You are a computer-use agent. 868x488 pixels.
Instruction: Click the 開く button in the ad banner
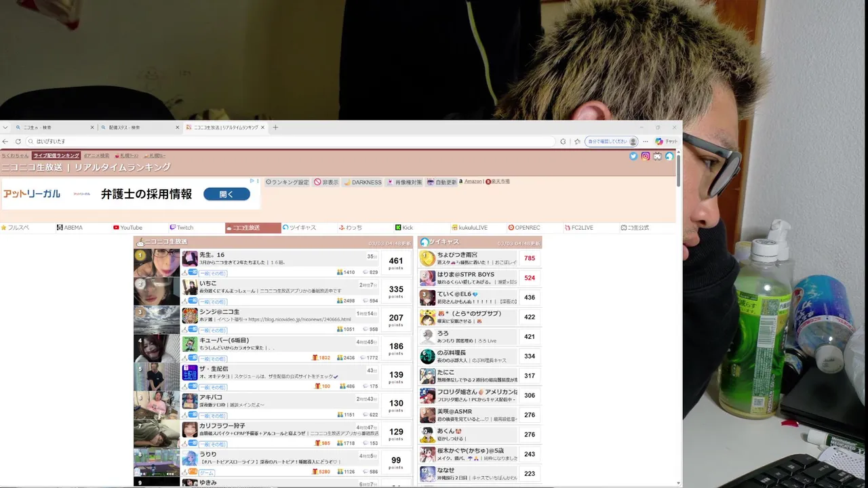coord(226,195)
